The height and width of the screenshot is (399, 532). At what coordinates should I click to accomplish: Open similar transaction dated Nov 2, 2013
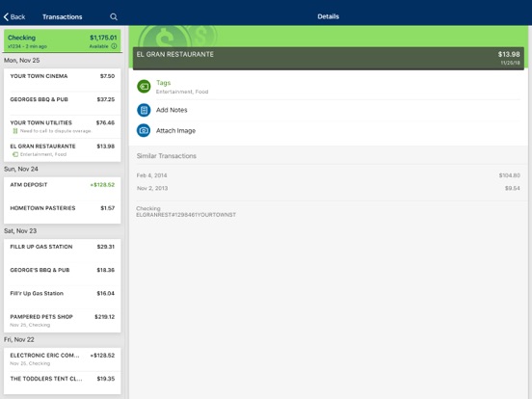328,188
